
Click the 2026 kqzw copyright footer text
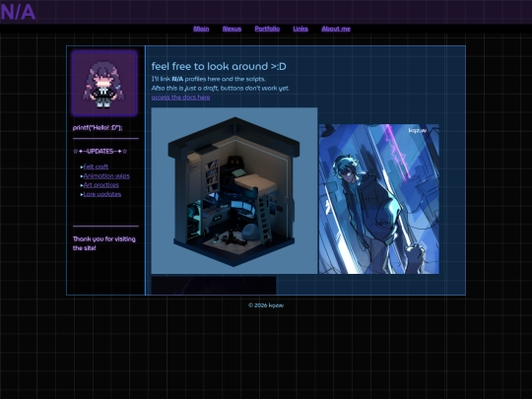266,305
